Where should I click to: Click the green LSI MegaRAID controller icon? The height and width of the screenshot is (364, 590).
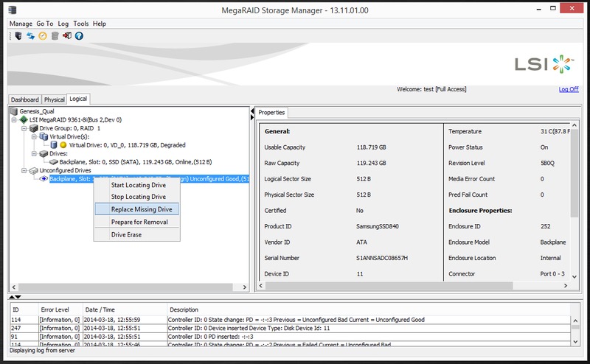point(24,119)
